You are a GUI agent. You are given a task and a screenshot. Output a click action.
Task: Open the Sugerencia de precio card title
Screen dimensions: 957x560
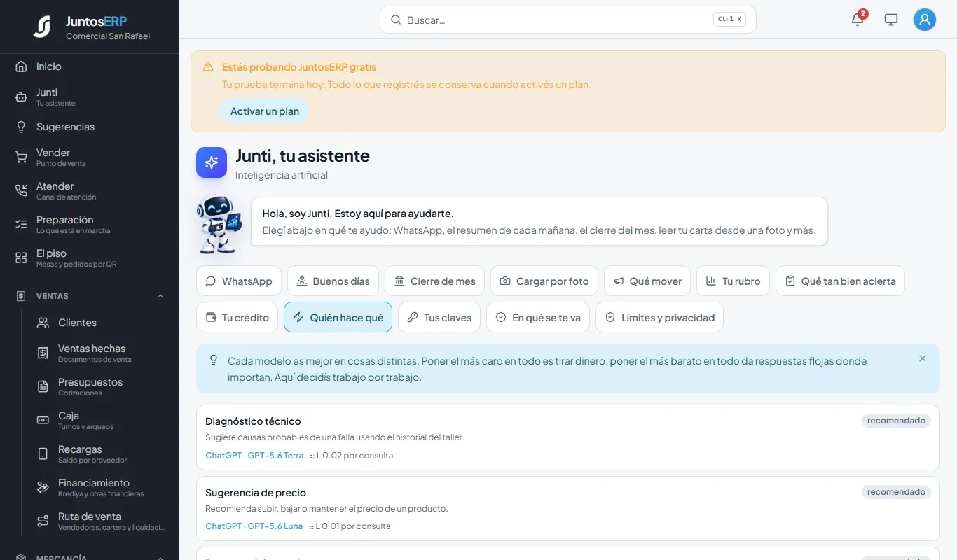point(256,492)
